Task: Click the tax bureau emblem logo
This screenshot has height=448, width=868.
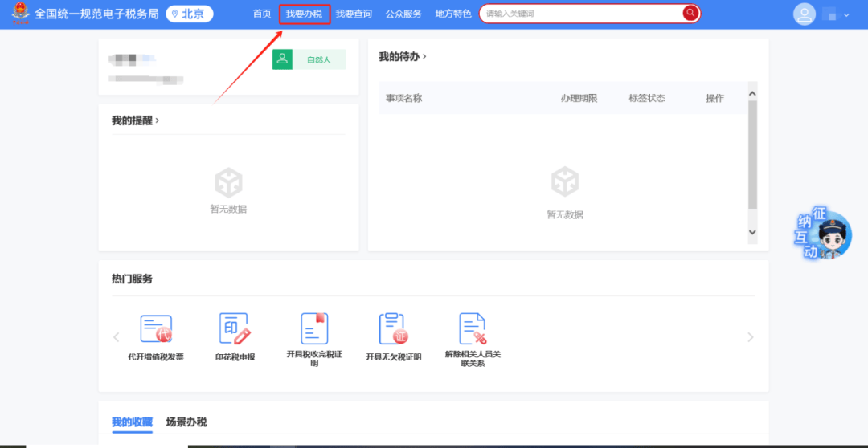Action: click(19, 14)
